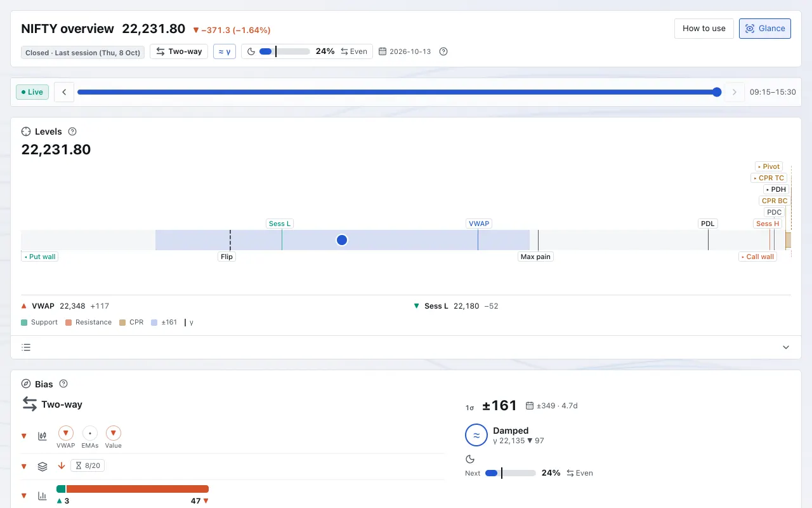
Task: Step back in the session timeline
Action: (x=64, y=92)
